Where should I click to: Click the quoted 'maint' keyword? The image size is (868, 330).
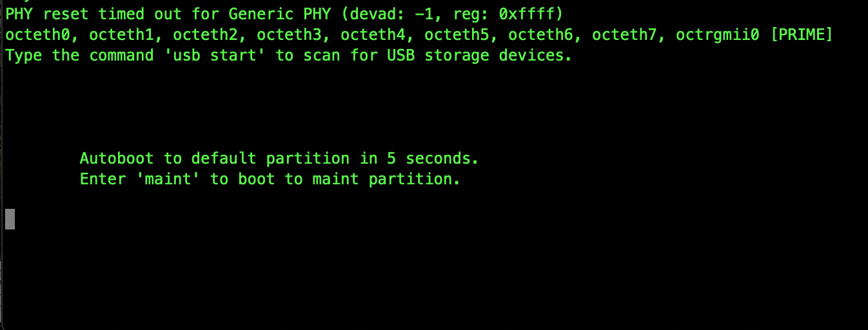coord(168,179)
